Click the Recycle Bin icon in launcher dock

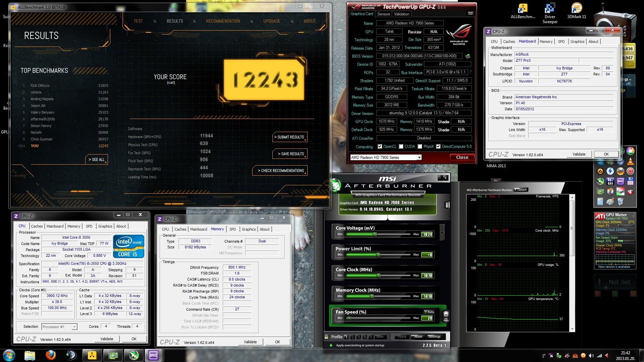click(x=621, y=201)
